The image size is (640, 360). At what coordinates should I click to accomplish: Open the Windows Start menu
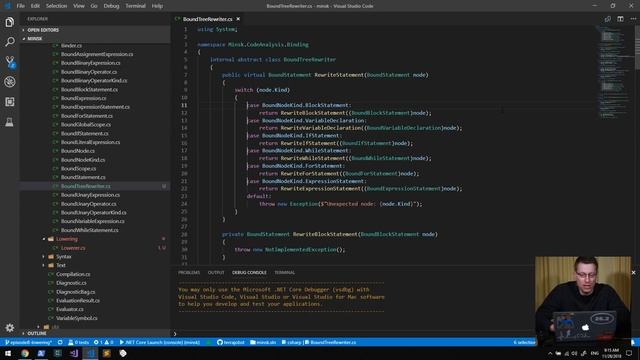click(x=8, y=353)
